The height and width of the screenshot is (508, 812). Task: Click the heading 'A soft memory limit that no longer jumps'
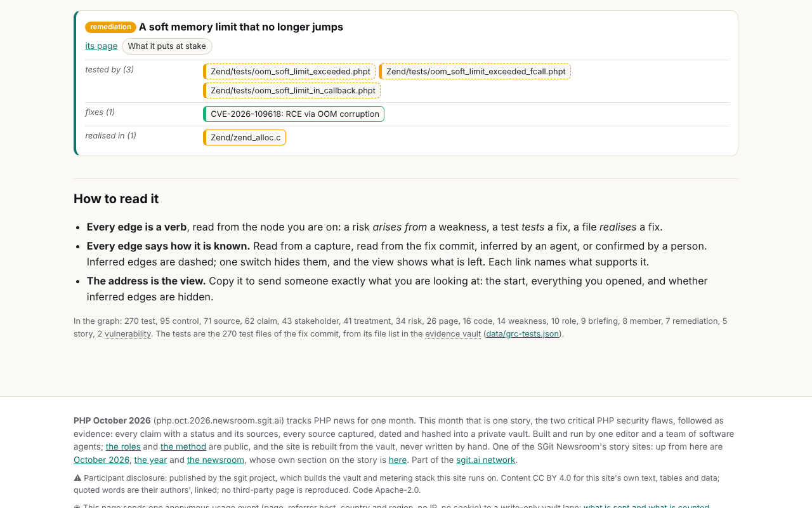(241, 27)
